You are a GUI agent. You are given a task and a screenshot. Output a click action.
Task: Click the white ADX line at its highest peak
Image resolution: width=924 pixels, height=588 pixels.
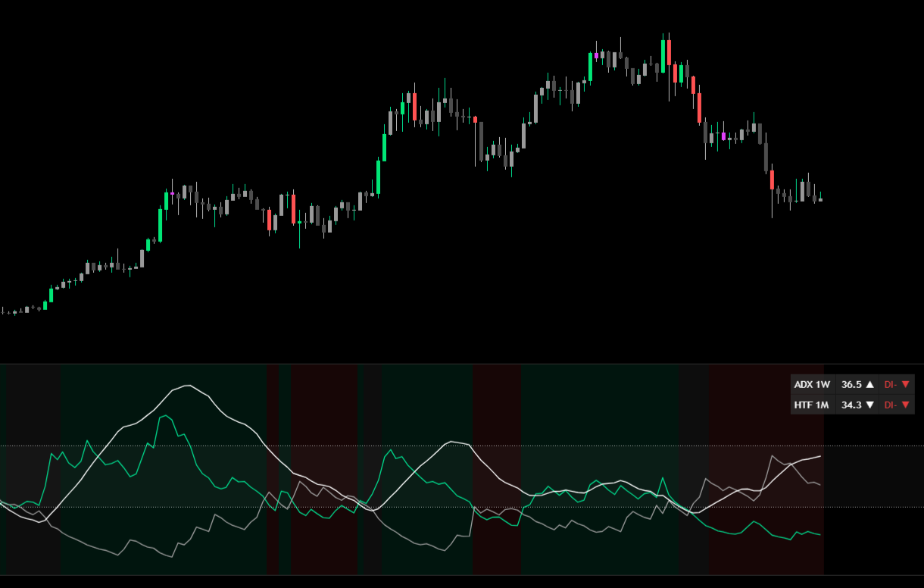pyautogui.click(x=187, y=386)
